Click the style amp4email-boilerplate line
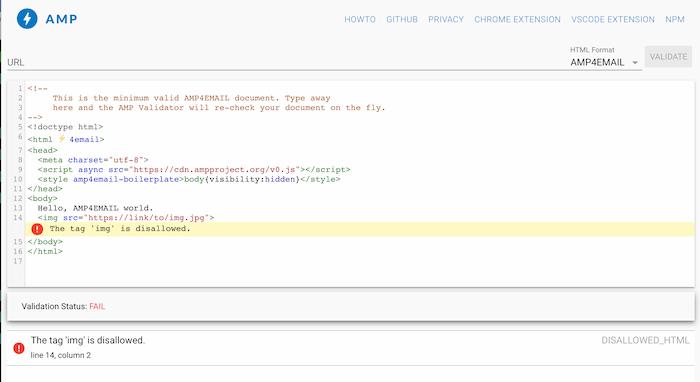Image resolution: width=700 pixels, height=382 pixels. (189, 179)
